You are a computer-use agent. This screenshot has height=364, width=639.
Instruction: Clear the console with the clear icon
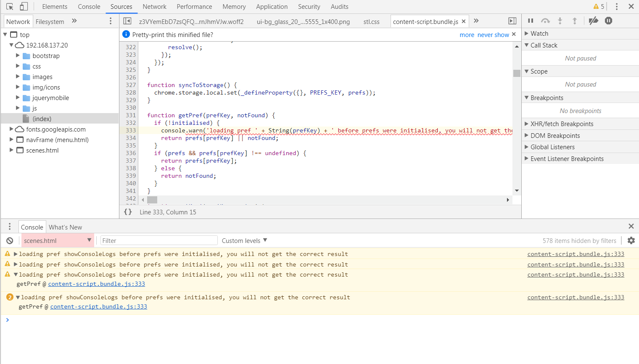10,241
